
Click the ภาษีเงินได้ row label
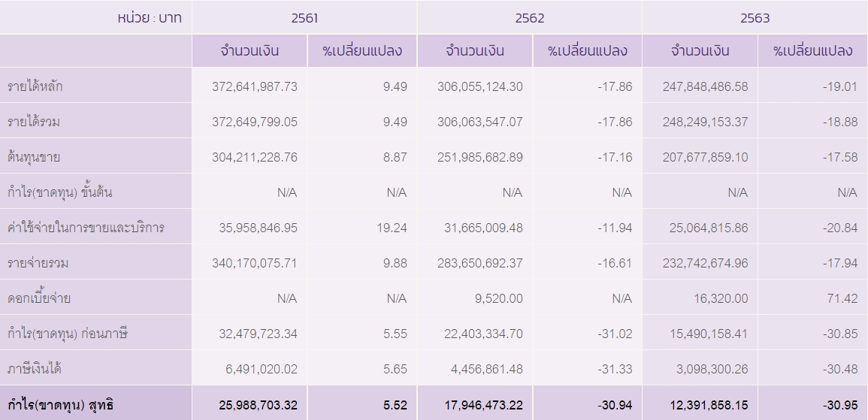[35, 369]
